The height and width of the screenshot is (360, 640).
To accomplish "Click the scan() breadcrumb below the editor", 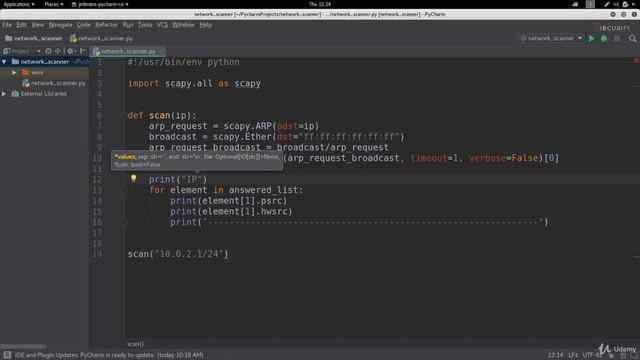I will pos(135,344).
